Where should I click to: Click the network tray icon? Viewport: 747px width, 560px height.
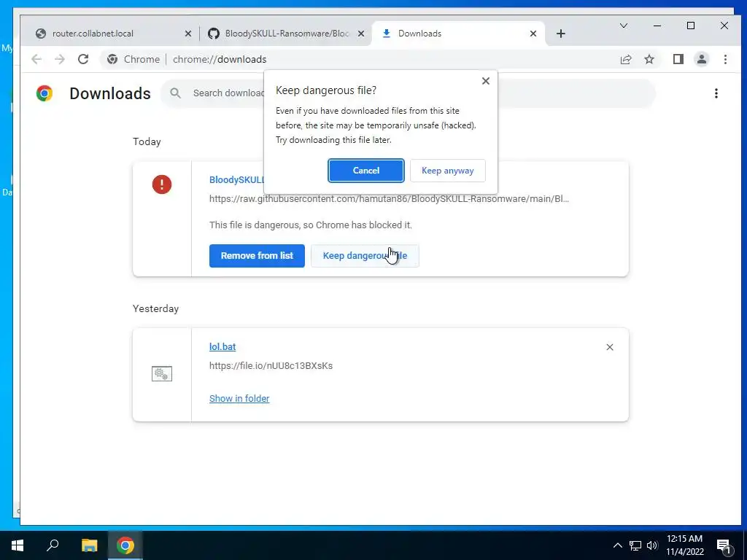click(635, 545)
